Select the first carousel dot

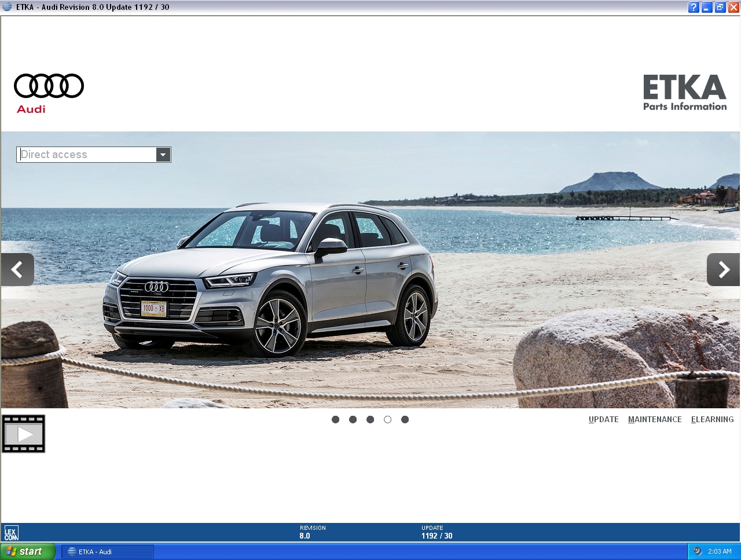point(335,419)
